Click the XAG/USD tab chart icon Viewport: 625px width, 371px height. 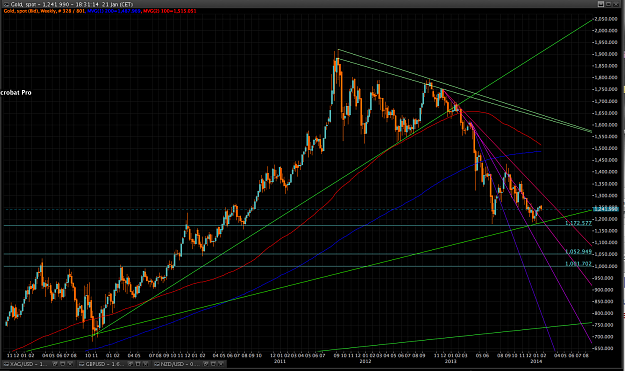(x=6, y=364)
